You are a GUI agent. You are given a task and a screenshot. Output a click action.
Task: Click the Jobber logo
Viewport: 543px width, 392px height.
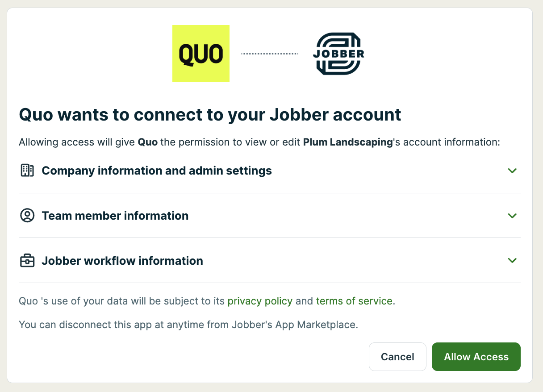(338, 54)
